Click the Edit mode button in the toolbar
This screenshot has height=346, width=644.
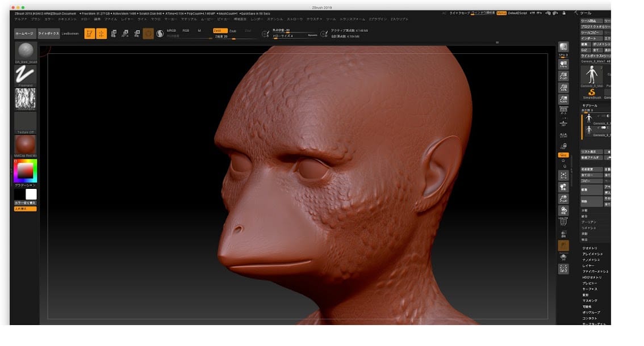[x=89, y=33]
